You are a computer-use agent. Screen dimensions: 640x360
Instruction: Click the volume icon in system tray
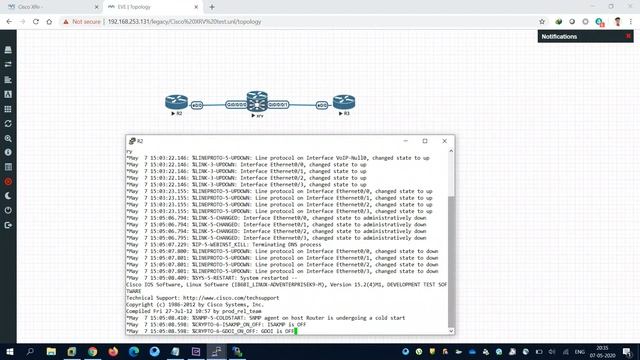point(552,351)
